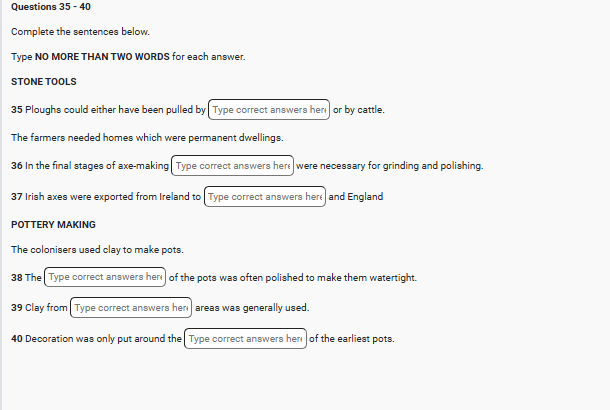This screenshot has height=410, width=610.
Task: Click the blank in question 38
Action: click(x=105, y=277)
